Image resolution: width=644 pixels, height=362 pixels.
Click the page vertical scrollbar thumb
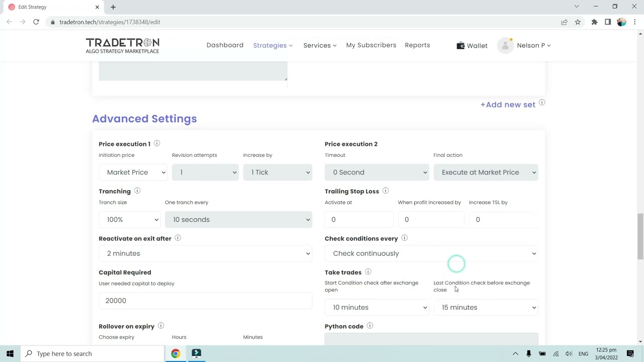(x=640, y=237)
